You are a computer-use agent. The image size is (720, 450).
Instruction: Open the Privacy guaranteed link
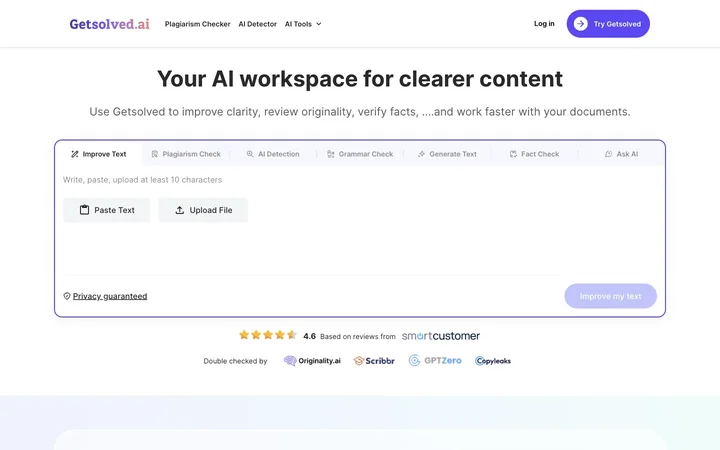pyautogui.click(x=110, y=296)
